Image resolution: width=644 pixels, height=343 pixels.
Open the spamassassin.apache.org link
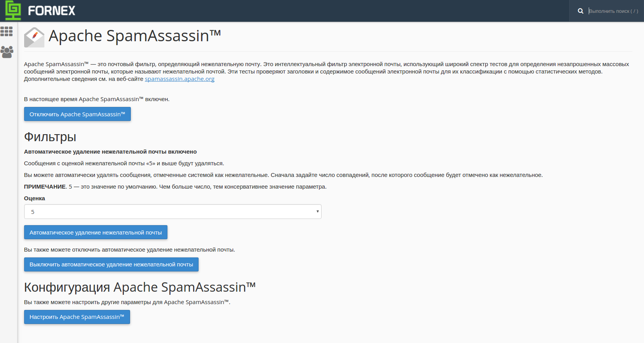tap(179, 79)
